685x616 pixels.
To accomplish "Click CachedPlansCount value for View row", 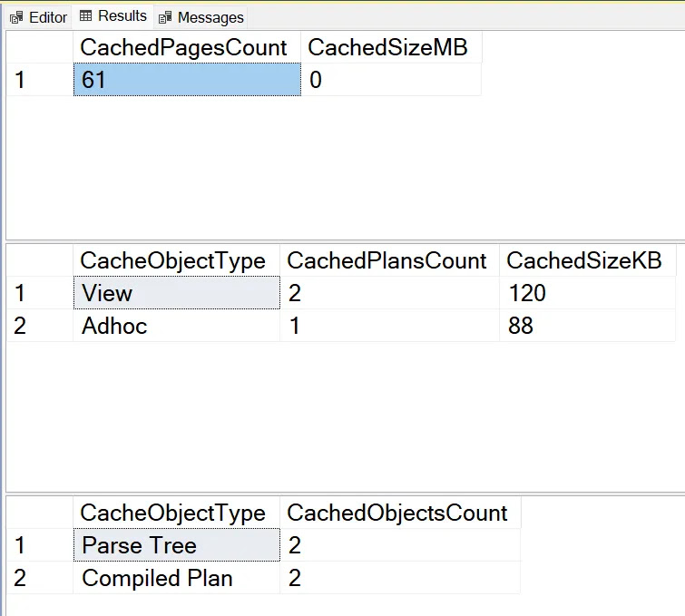I will 390,293.
